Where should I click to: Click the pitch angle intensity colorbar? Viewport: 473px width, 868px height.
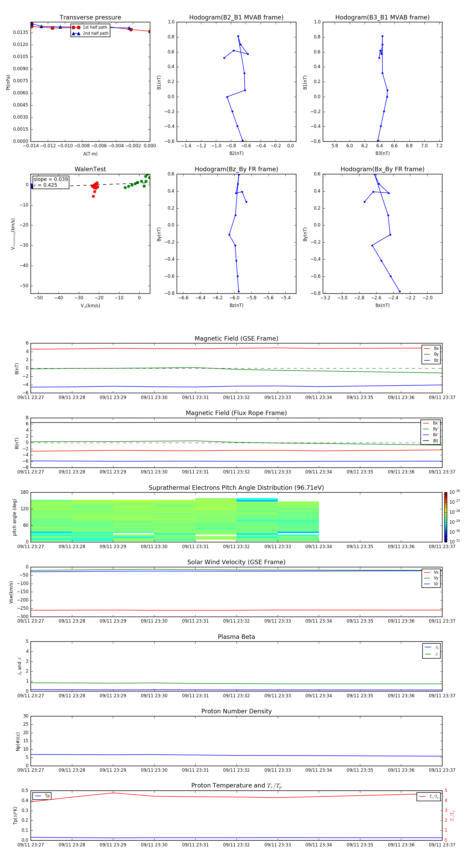click(x=445, y=517)
